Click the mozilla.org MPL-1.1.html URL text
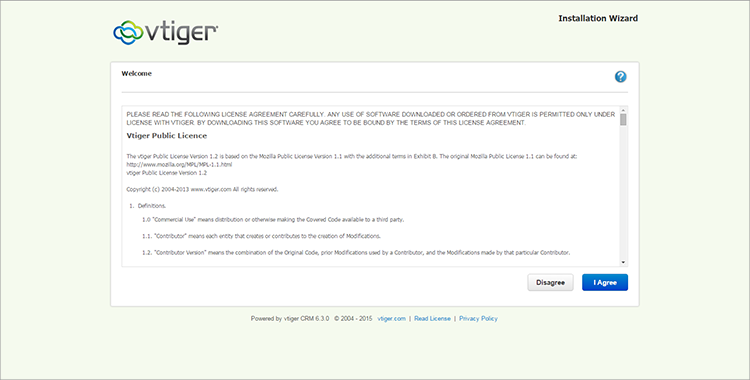Image resolution: width=750 pixels, height=380 pixels. click(179, 165)
